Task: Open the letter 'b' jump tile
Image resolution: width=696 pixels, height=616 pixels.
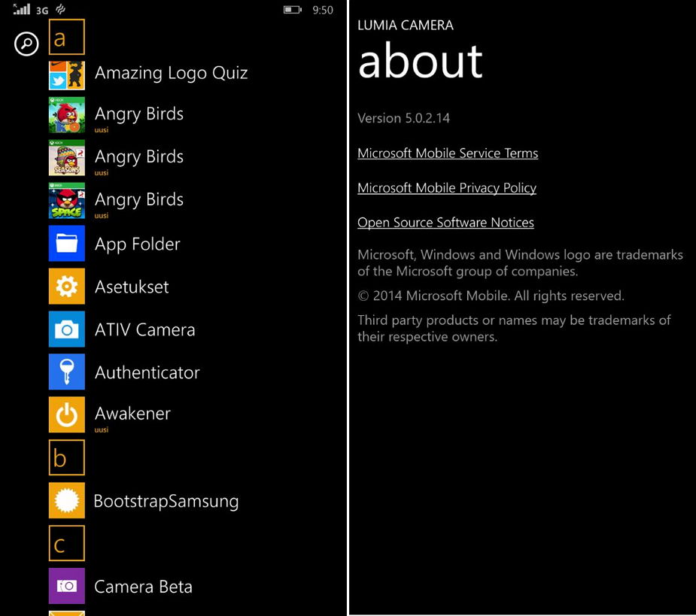Action: pyautogui.click(x=66, y=457)
